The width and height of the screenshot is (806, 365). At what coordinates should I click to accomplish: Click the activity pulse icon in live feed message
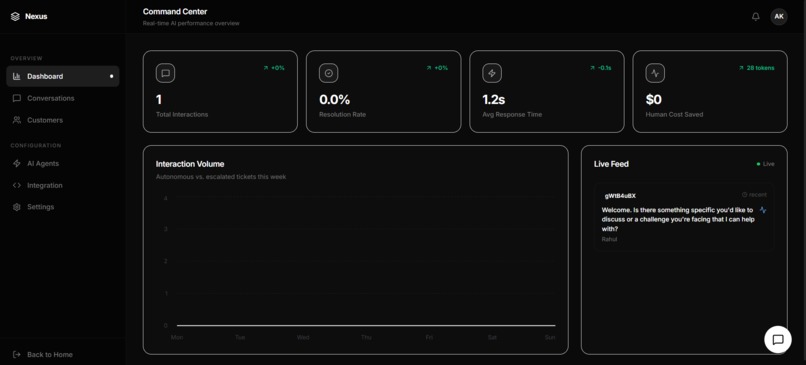(x=763, y=210)
